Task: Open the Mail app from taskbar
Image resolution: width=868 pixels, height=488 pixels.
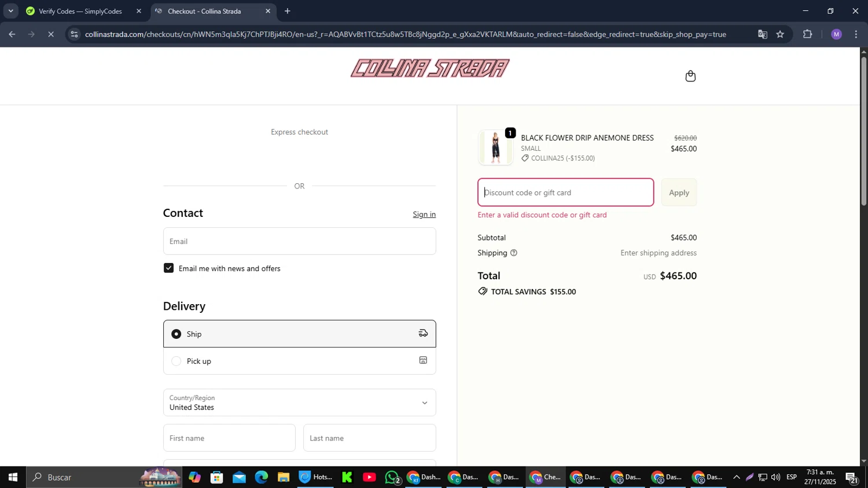Action: (239, 477)
